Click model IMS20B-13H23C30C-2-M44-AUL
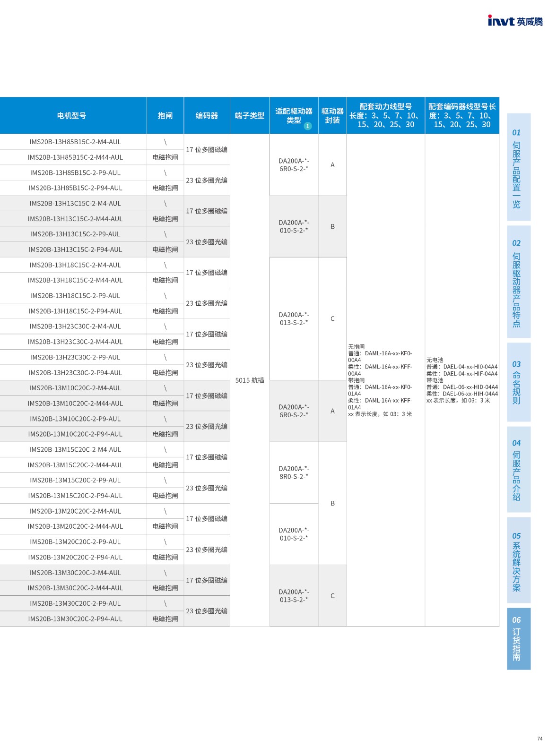 (75, 342)
